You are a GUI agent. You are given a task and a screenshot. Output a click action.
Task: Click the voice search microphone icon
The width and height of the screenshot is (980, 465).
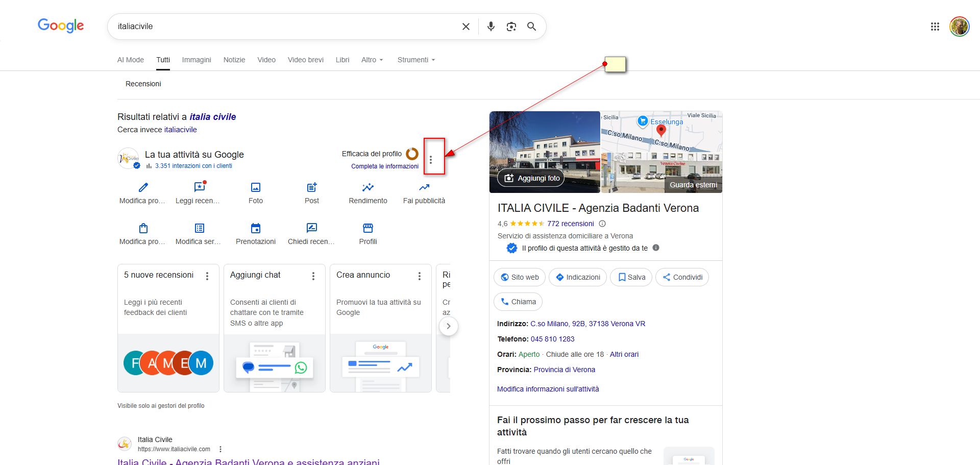tap(491, 27)
